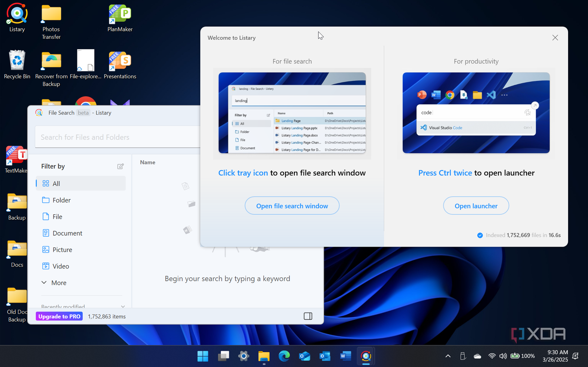The height and width of the screenshot is (367, 588).
Task: Open Microsoft Edge from the taskbar
Action: point(284,356)
